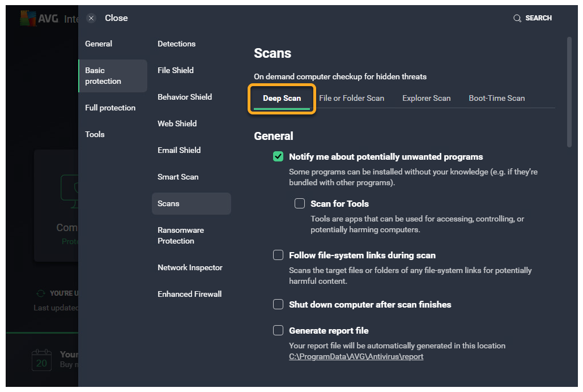The image size is (583, 392).
Task: Click the calendar icon at bottom left
Action: click(41, 360)
